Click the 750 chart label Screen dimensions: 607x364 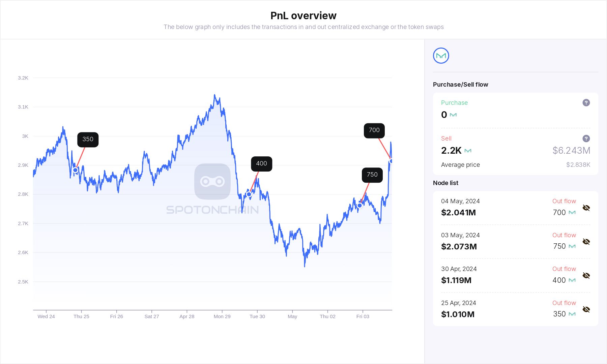372,175
